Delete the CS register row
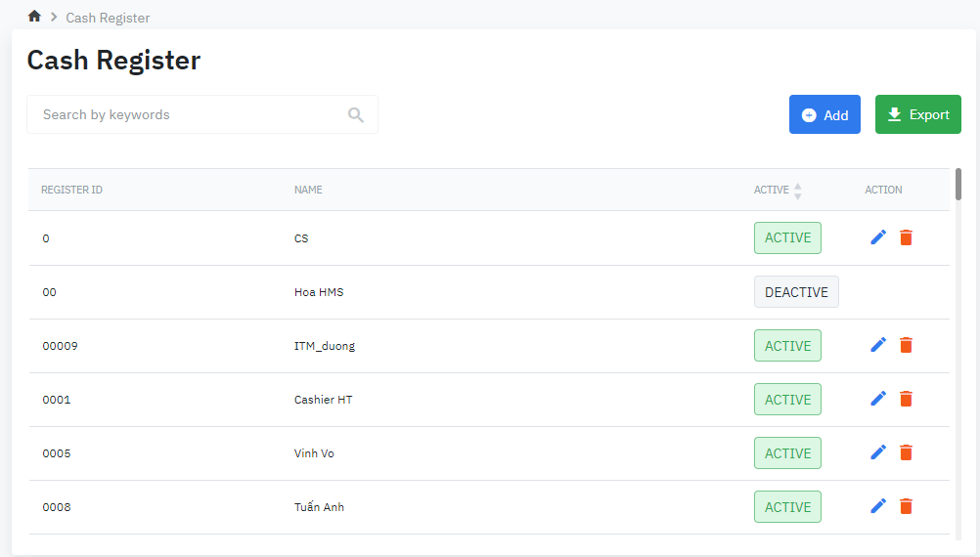The image size is (980, 557). click(x=906, y=237)
